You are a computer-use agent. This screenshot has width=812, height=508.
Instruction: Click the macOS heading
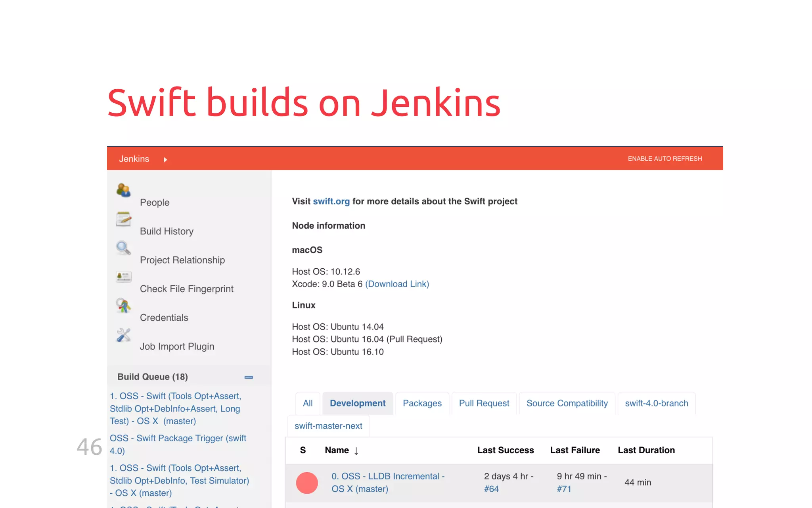point(307,250)
